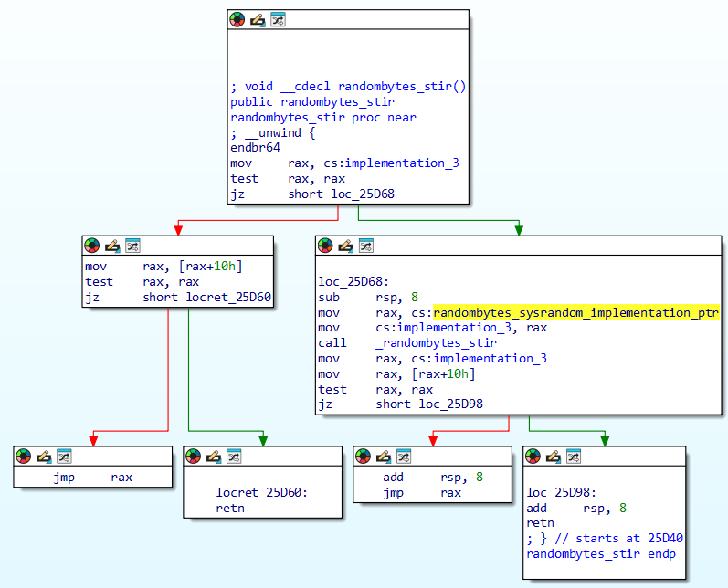Click color icon in 'add rsp, 8 / jmp rax' node
Image resolution: width=728 pixels, height=588 pixels.
(x=363, y=457)
